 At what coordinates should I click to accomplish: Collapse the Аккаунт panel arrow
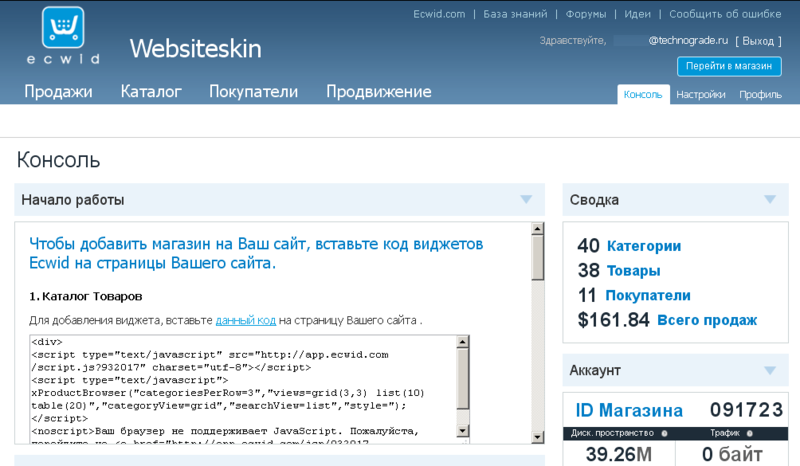[x=770, y=371]
